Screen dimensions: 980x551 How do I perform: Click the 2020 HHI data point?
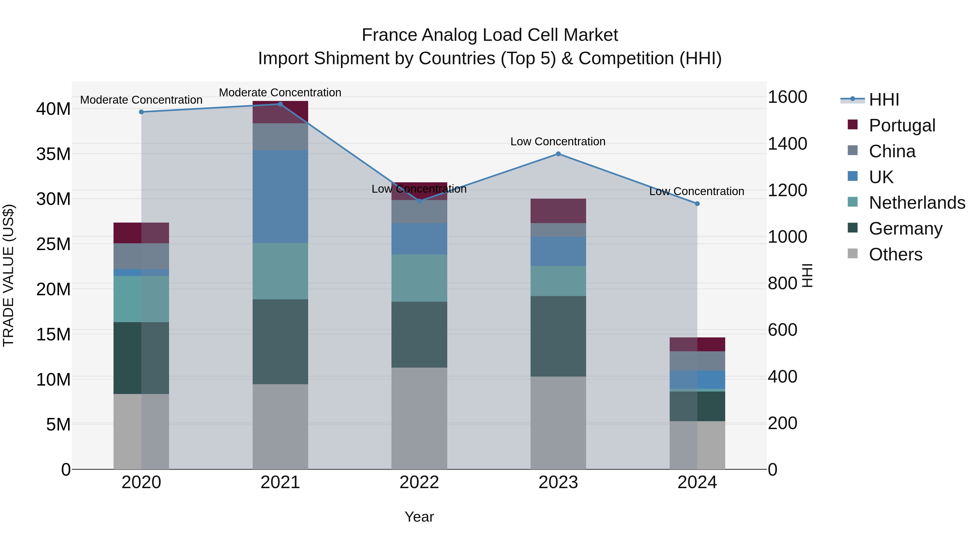click(142, 112)
